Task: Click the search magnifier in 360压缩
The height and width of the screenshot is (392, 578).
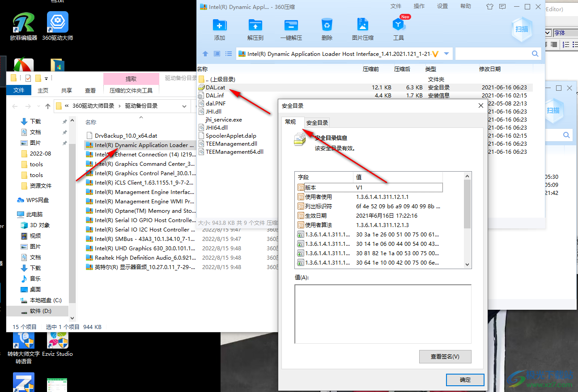Action: tap(535, 54)
